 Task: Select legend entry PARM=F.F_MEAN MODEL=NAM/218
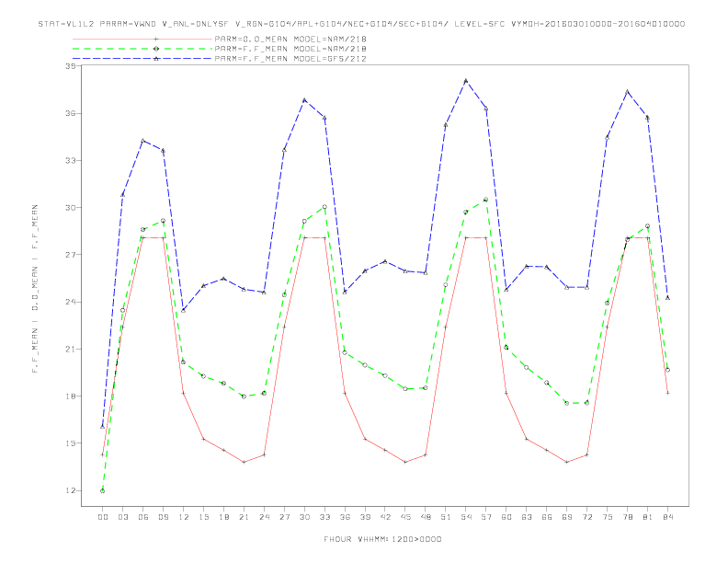(290, 49)
